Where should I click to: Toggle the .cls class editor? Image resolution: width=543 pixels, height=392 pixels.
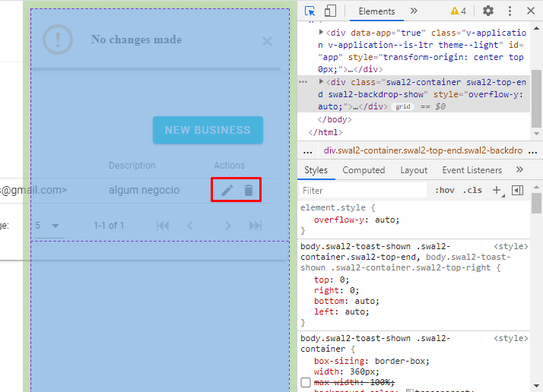(x=472, y=190)
